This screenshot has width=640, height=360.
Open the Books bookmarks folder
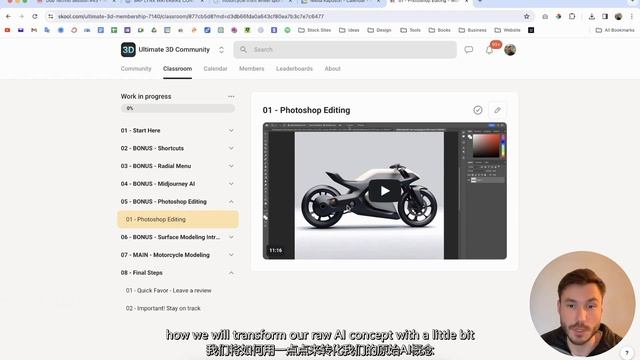(x=440, y=30)
